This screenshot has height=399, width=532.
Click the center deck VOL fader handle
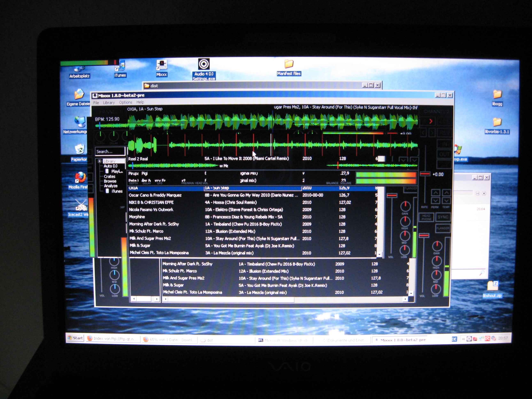[x=392, y=196]
